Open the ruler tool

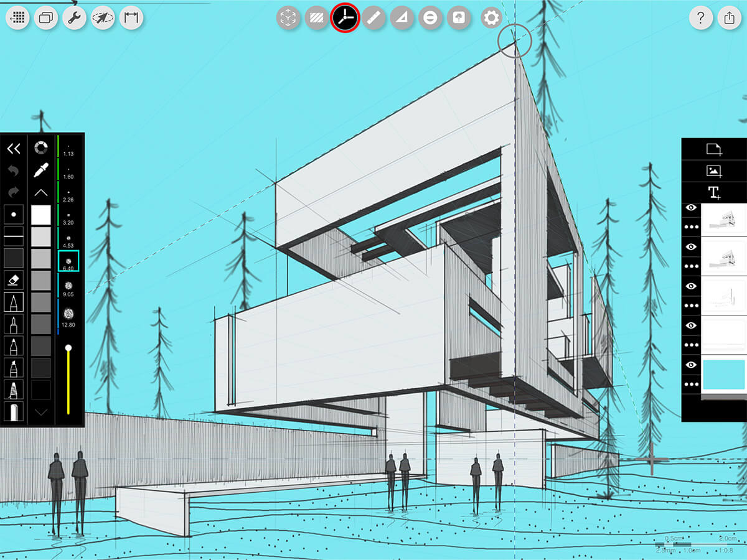[x=374, y=18]
